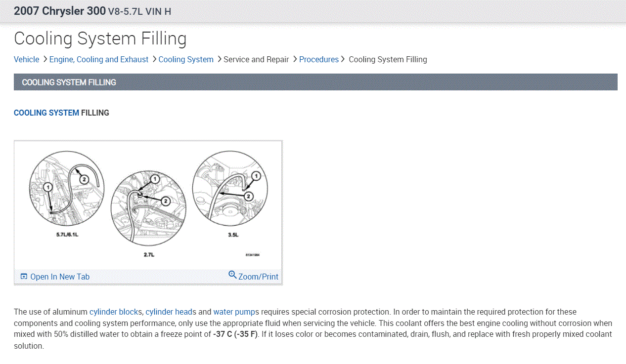Click the chevron before Cooling System breadcrumb
The width and height of the screenshot is (626, 364).
154,59
